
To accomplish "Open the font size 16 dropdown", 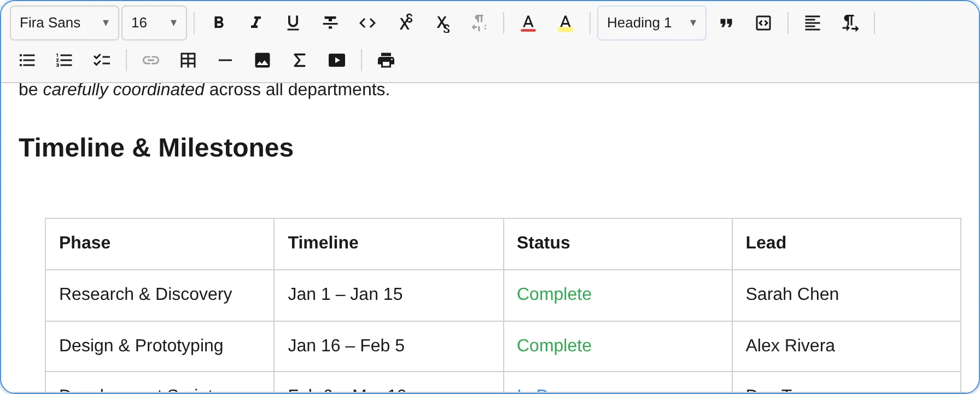I will (x=154, y=23).
